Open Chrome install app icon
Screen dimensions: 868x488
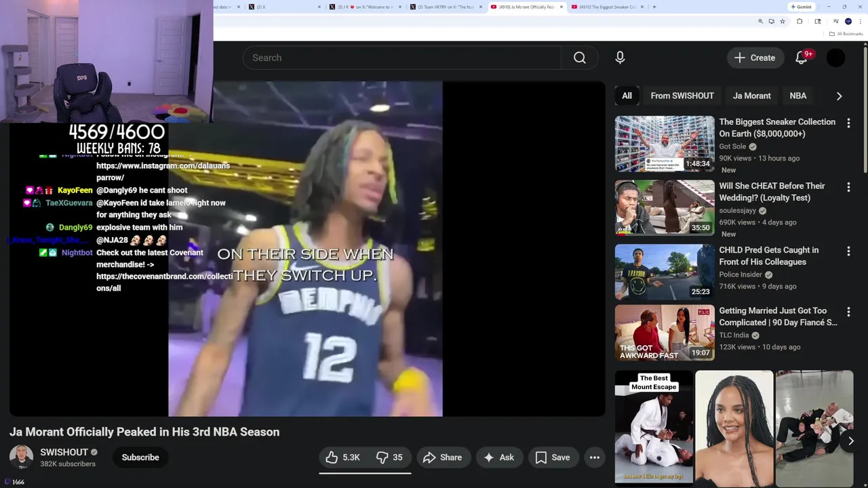point(771,22)
